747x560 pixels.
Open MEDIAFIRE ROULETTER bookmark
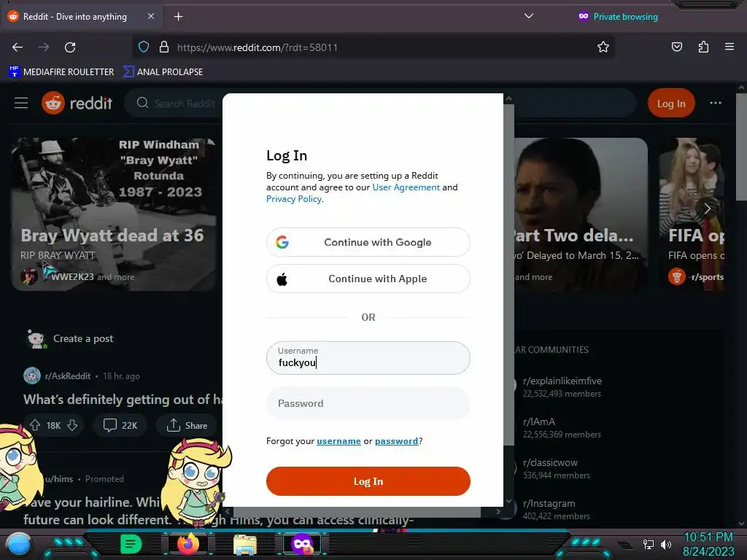[61, 72]
